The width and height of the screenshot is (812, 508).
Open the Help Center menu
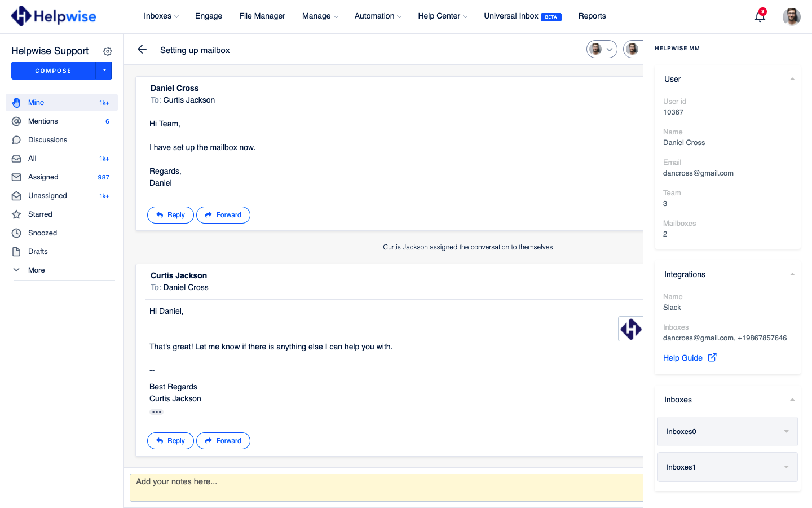point(443,16)
